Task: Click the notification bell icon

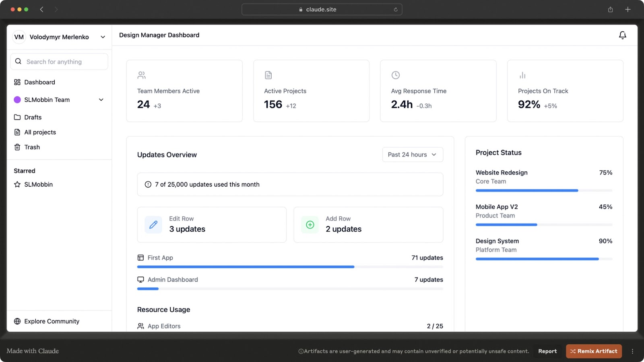Action: coord(622,35)
